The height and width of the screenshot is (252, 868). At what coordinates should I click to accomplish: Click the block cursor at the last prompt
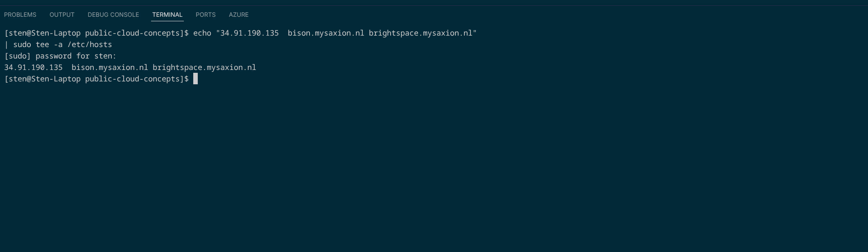(195, 79)
